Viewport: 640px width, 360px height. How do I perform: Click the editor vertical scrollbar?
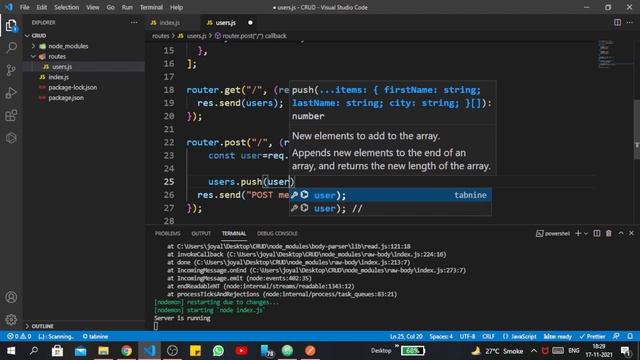(x=636, y=131)
